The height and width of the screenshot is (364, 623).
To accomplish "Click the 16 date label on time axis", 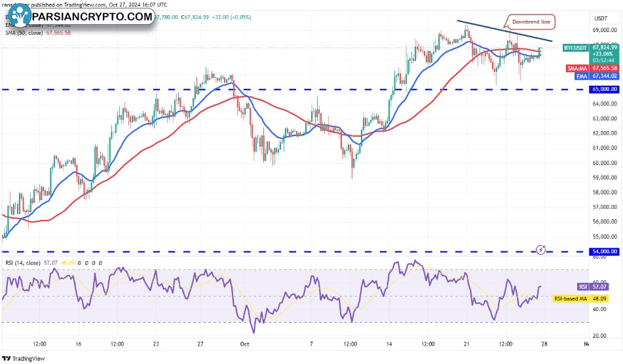I will (78, 344).
